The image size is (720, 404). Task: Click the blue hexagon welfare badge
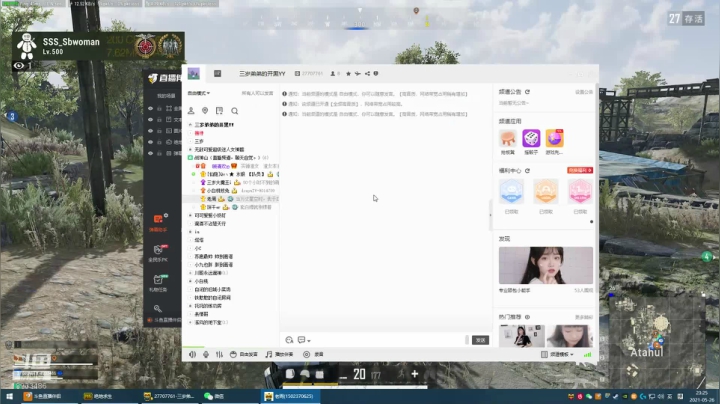pos(512,191)
